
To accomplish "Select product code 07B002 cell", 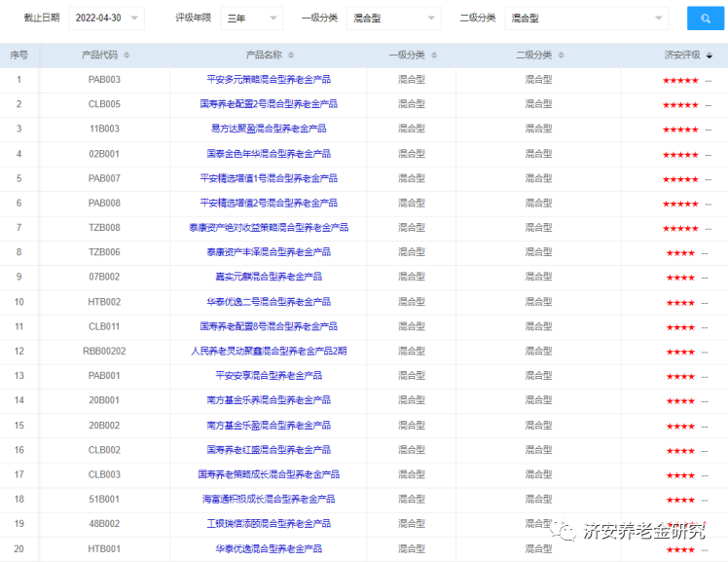I will [104, 277].
